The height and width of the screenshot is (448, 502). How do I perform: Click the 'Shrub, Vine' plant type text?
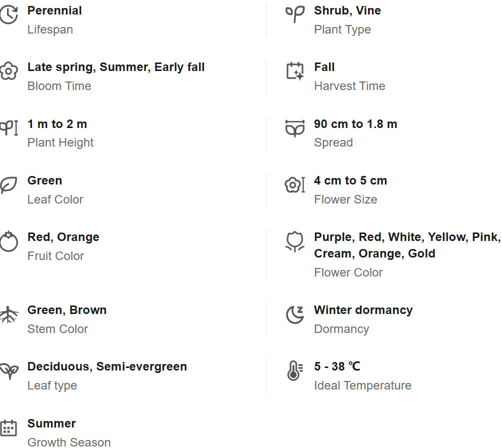pyautogui.click(x=347, y=10)
